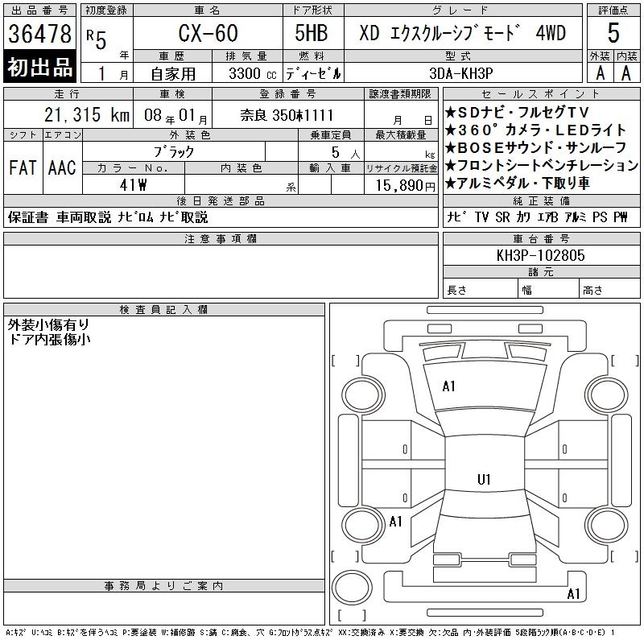Click mileage 21,315 km
This screenshot has width=644, height=644.
click(x=87, y=115)
